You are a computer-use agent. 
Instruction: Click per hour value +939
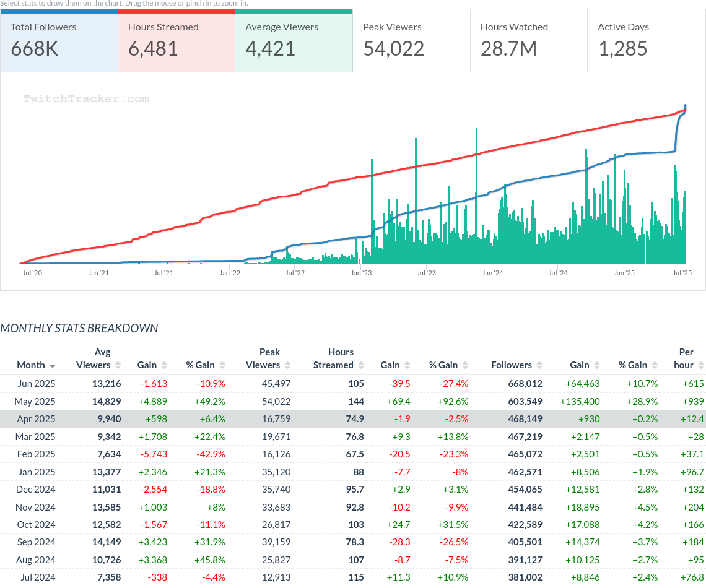(693, 401)
